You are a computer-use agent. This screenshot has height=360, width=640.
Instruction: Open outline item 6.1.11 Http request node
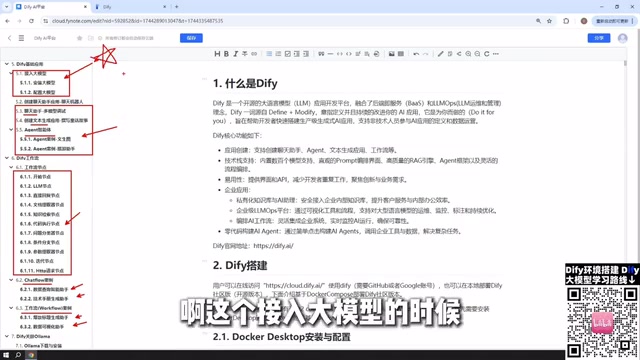(42, 271)
